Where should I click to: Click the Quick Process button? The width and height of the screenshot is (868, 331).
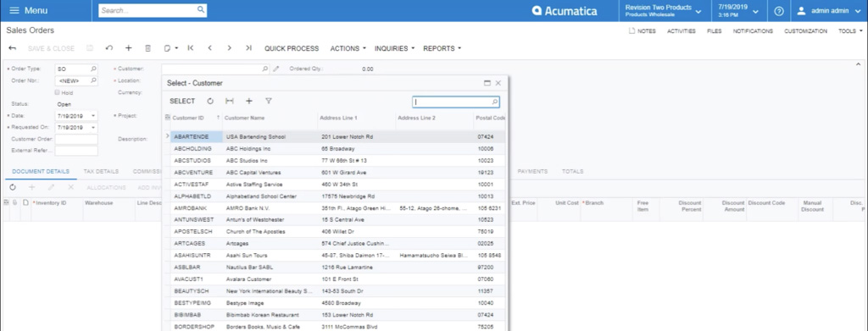pyautogui.click(x=292, y=48)
